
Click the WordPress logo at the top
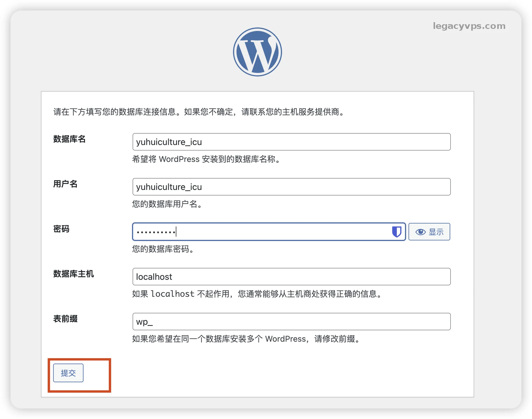pyautogui.click(x=257, y=52)
